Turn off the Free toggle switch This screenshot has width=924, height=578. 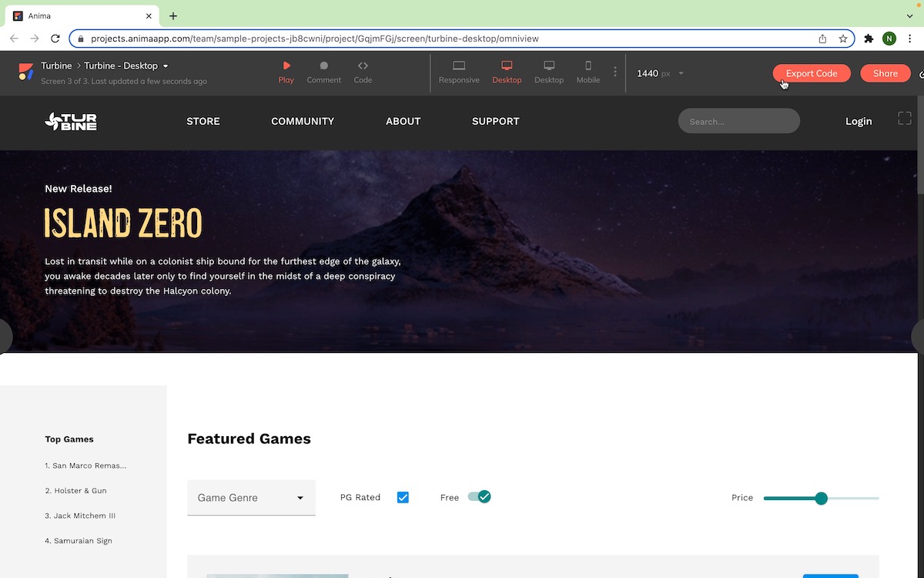tap(479, 497)
